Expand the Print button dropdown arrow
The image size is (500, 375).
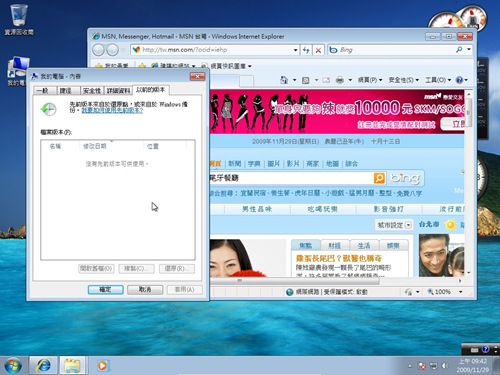[x=350, y=80]
